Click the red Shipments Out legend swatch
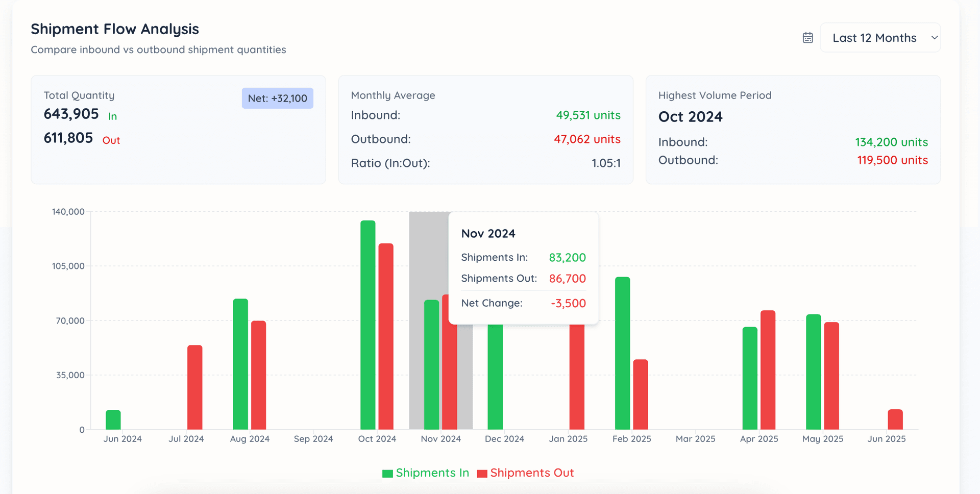980x494 pixels. click(x=482, y=474)
